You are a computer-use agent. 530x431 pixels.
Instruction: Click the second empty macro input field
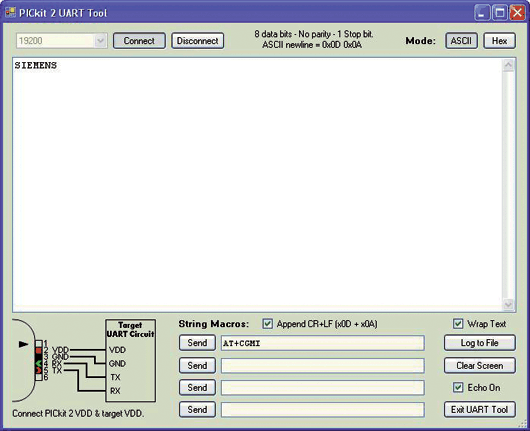[323, 366]
